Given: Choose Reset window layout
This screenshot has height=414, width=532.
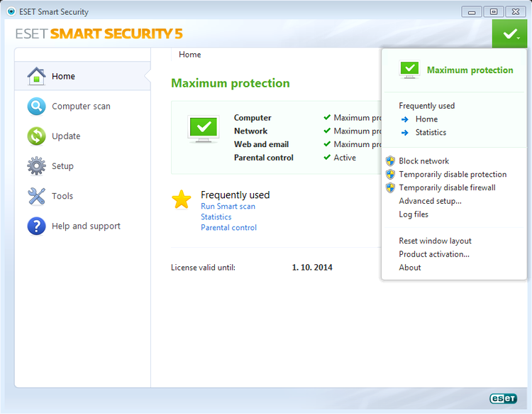Looking at the screenshot, I should [435, 241].
